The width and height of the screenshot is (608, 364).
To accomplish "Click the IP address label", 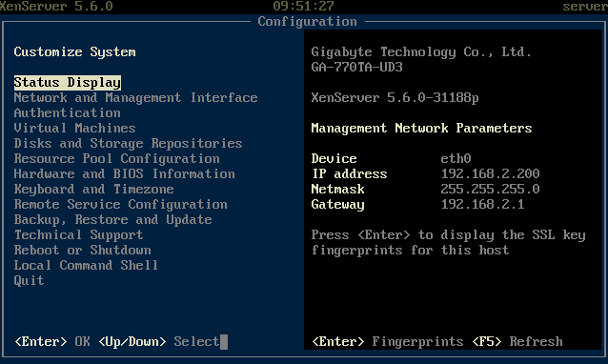I will (x=350, y=173).
